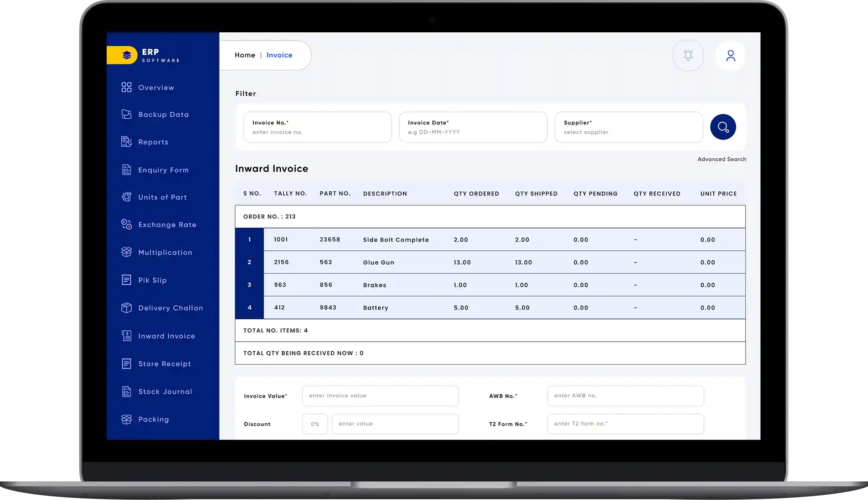The width and height of the screenshot is (868, 500).
Task: Select row number 3 cell
Action: [249, 285]
